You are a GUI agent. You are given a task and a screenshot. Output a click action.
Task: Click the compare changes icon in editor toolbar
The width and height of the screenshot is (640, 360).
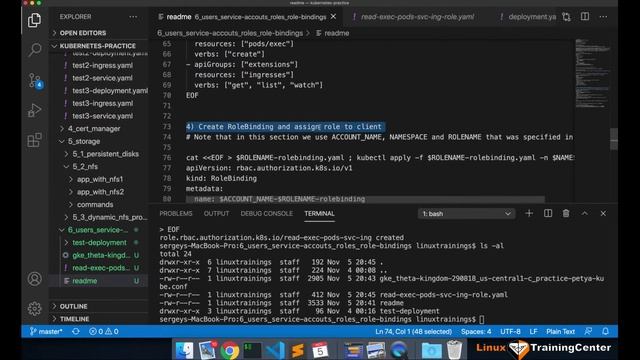click(566, 17)
